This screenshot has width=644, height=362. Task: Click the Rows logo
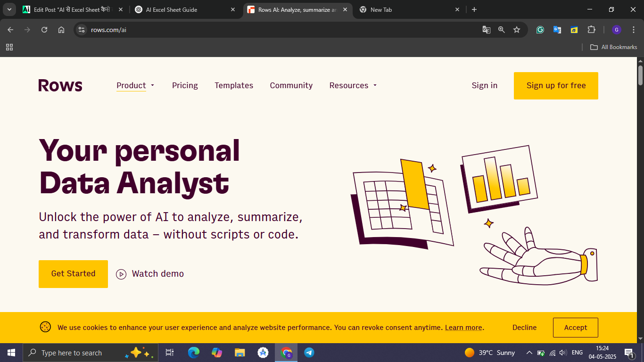point(60,85)
